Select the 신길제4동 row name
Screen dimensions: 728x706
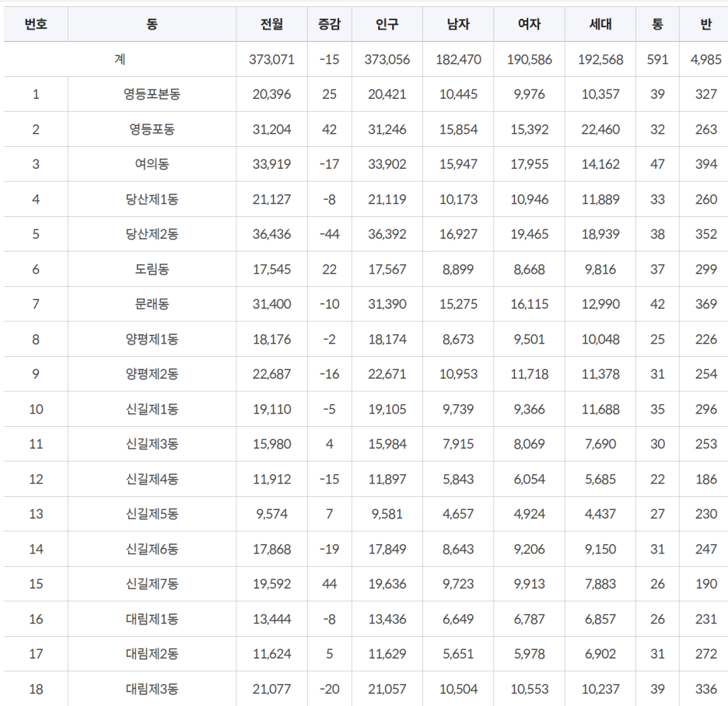[x=152, y=479]
